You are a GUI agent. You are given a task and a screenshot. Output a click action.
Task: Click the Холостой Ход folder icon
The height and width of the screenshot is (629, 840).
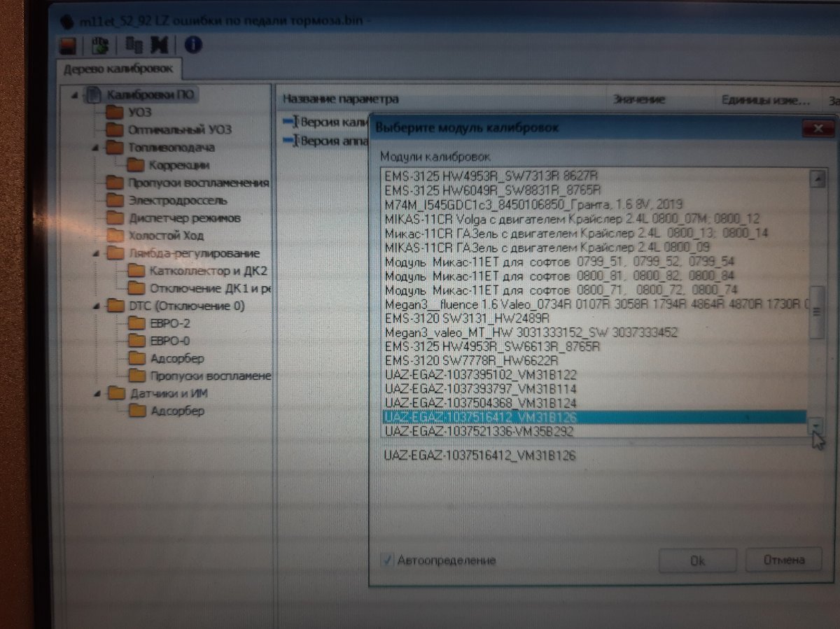(x=115, y=236)
